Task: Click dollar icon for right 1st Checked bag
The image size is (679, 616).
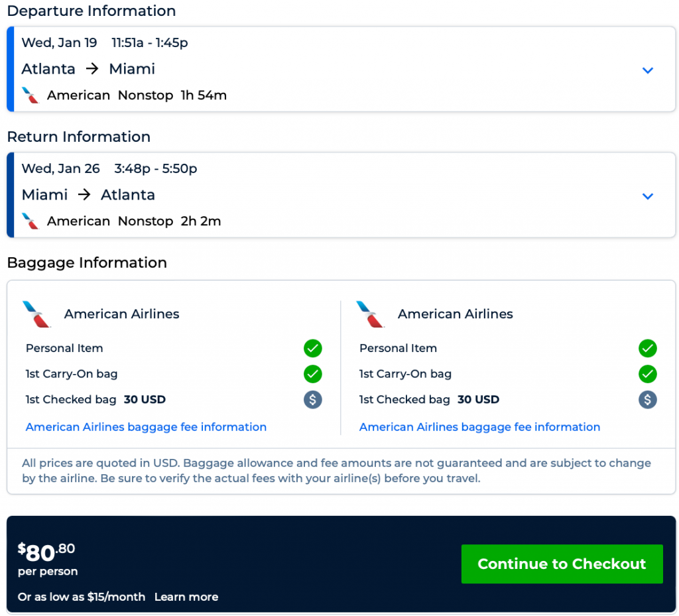Action: pyautogui.click(x=647, y=400)
